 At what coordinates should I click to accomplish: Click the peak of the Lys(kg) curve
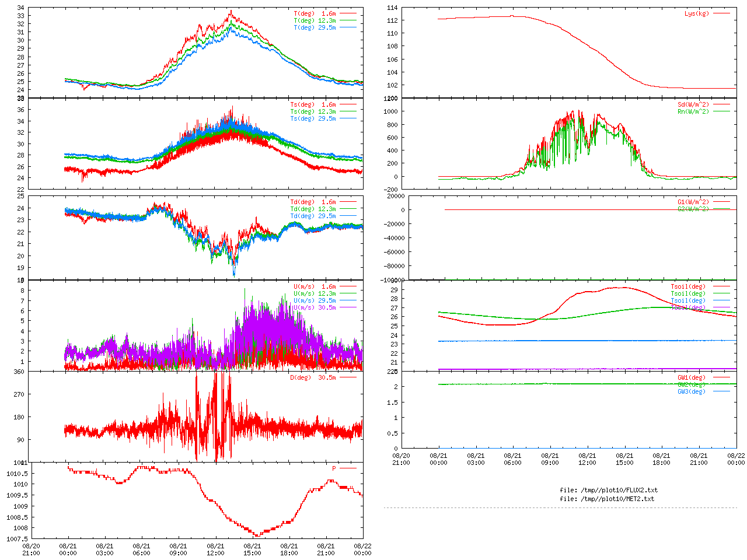[512, 16]
